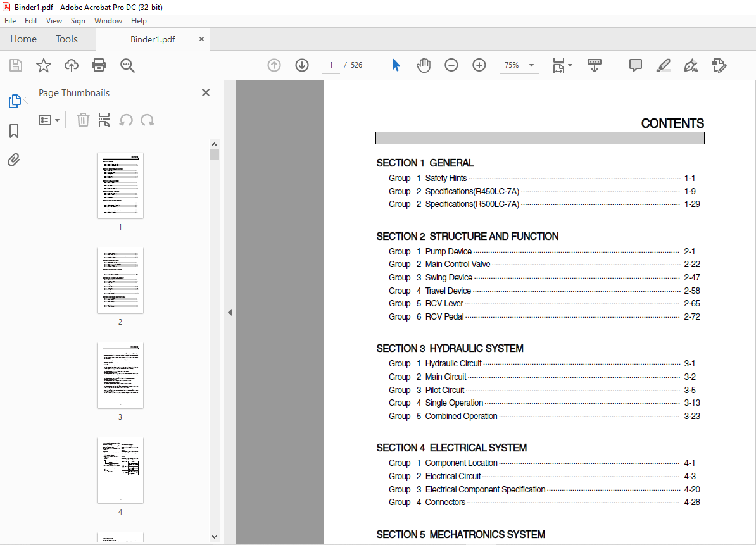This screenshot has height=545, width=756.
Task: Expand the page fit options arrow
Action: [570, 65]
